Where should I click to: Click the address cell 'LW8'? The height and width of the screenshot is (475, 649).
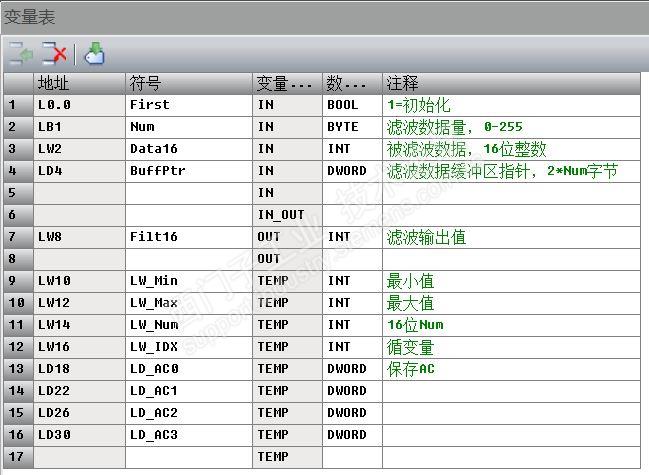[79, 237]
